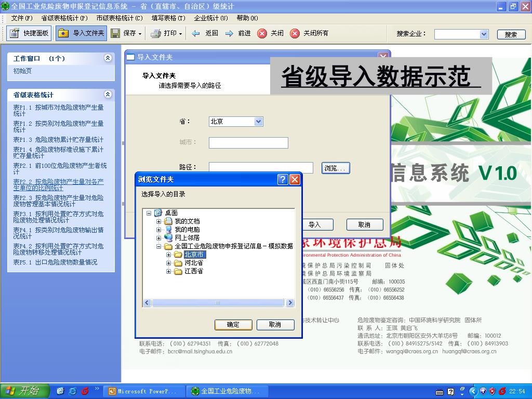
Task: Open the 保存 dropdown arrow
Action: click(140, 34)
